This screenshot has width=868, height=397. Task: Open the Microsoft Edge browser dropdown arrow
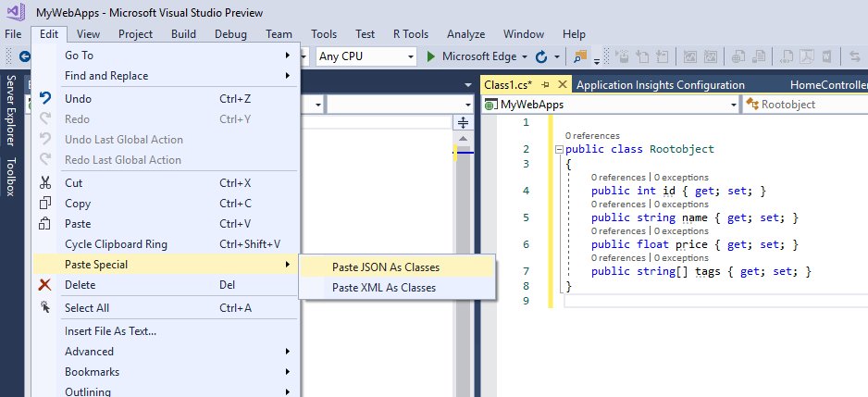click(525, 56)
